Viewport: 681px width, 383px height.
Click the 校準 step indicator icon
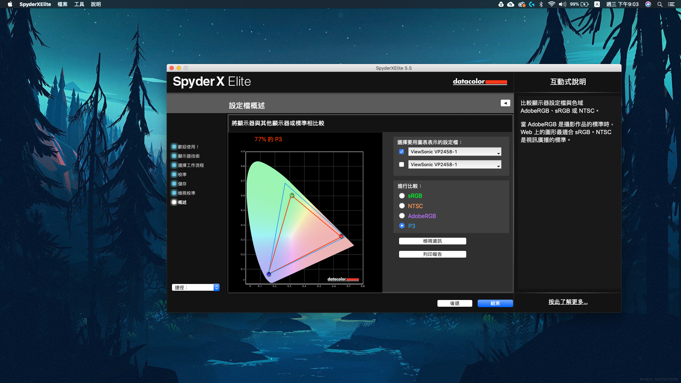pos(174,174)
